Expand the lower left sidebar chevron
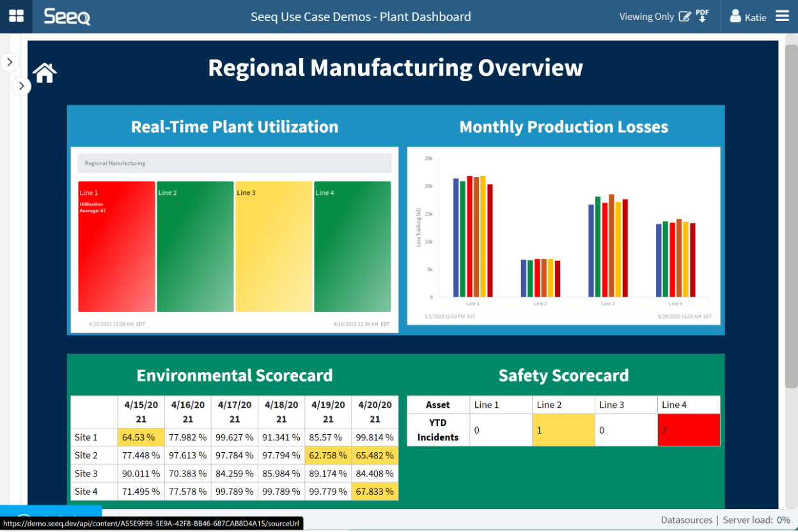Image resolution: width=798 pixels, height=532 pixels. 22,85
